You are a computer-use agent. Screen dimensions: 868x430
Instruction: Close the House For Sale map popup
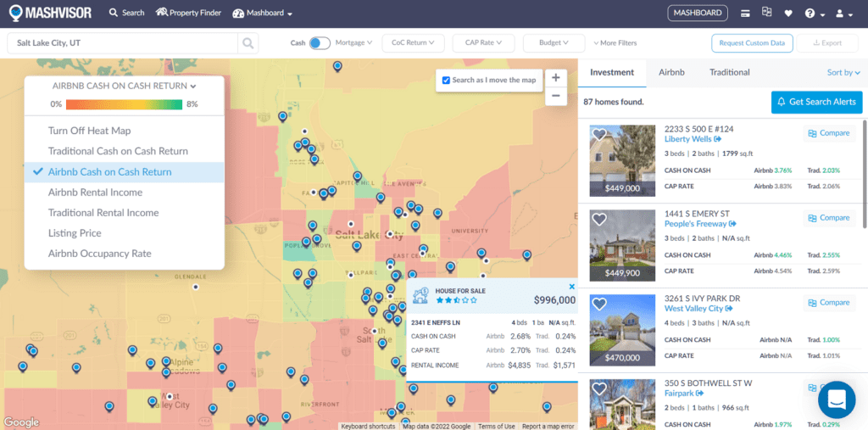click(x=572, y=287)
